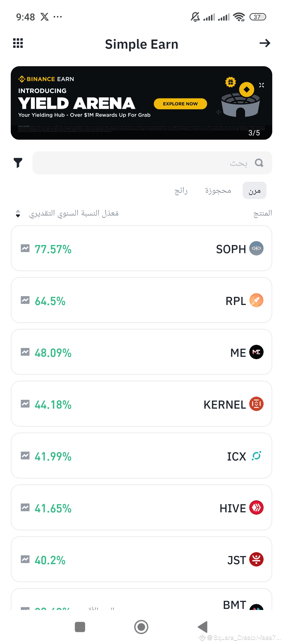The height and width of the screenshot is (644, 283).
Task: Select the مرن (Flexible) tab
Action: pos(254,191)
